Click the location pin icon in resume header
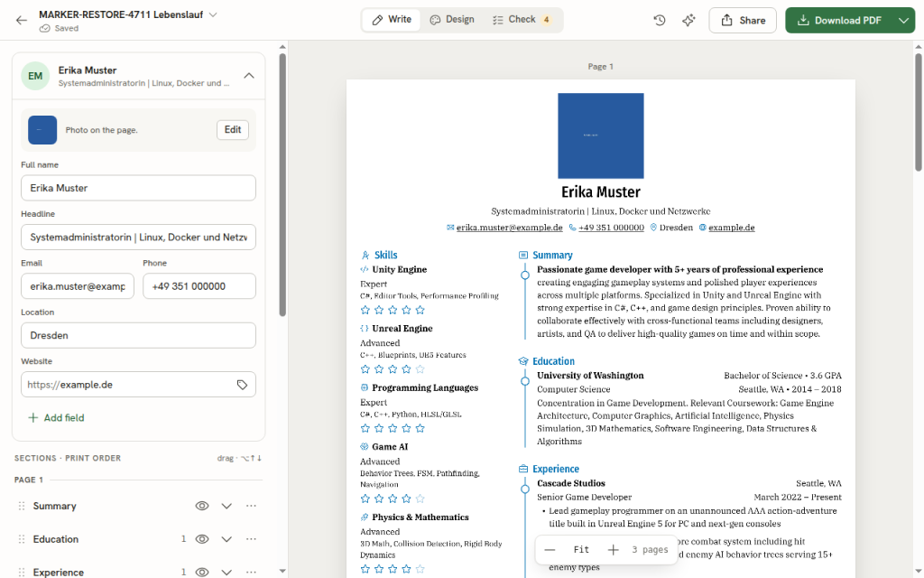Viewport: 924px width, 578px height. pyautogui.click(x=653, y=228)
